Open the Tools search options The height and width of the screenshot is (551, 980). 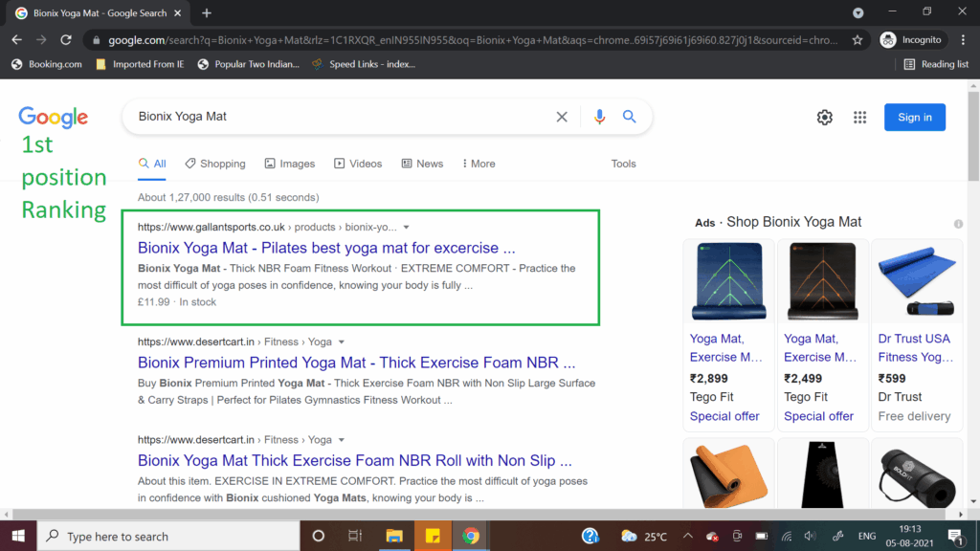pyautogui.click(x=623, y=164)
